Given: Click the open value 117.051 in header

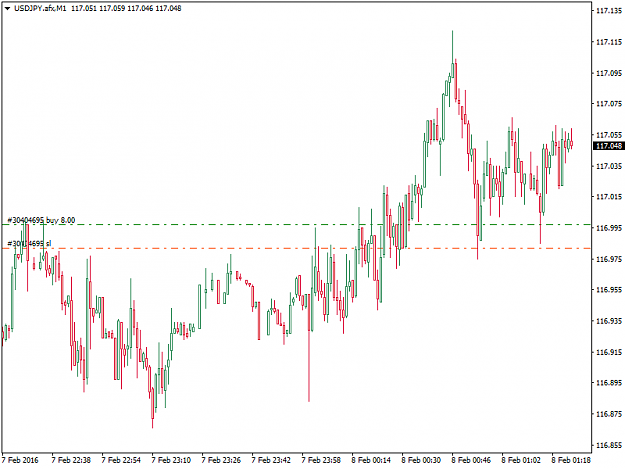Looking at the screenshot, I should tap(84, 8).
